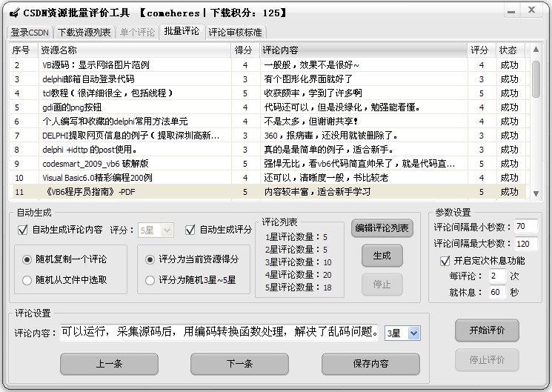Image resolution: width=552 pixels, height=392 pixels.
Task: Click 停止评价 button
Action: [x=487, y=359]
